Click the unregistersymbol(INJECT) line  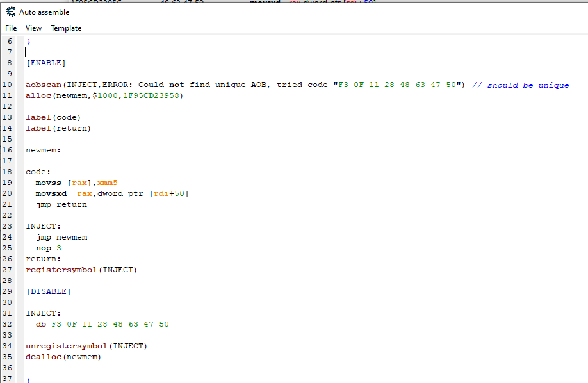[86, 345]
